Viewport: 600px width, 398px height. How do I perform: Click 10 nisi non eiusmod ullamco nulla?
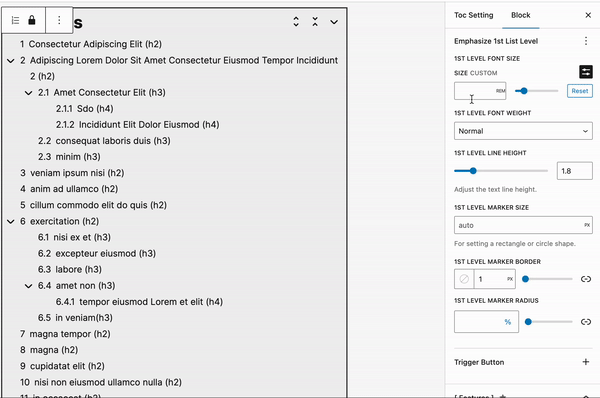coord(101,382)
